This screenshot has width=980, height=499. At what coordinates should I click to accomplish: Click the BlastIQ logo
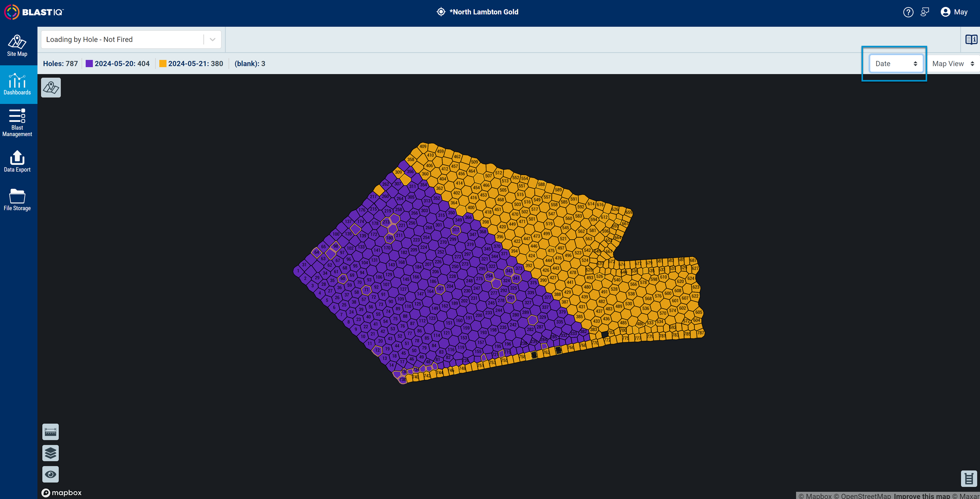click(34, 12)
